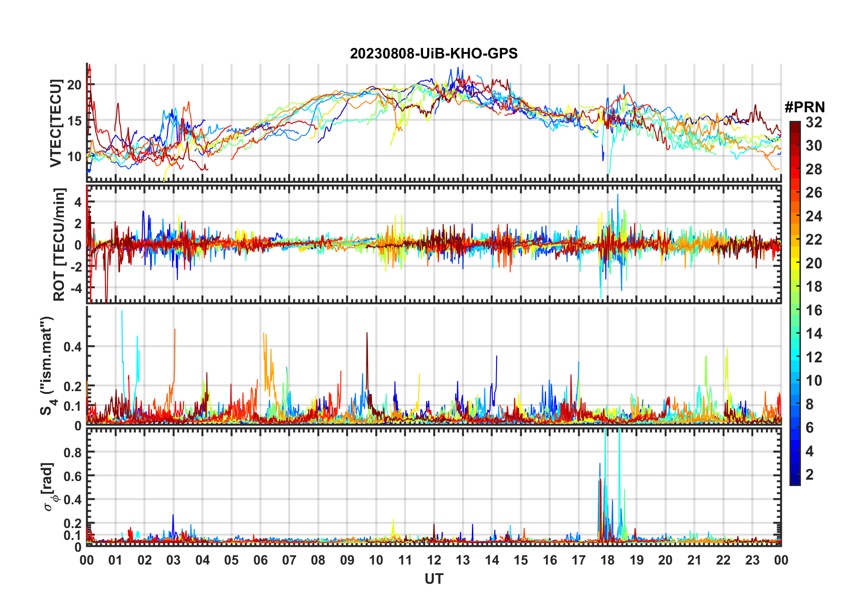Click the 0.8 tick on sigma-phi axis
Viewport: 868px width, 607px height.
[x=73, y=452]
